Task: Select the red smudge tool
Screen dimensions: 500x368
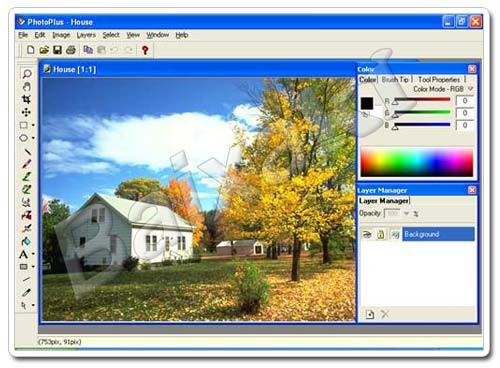Action: tap(27, 215)
